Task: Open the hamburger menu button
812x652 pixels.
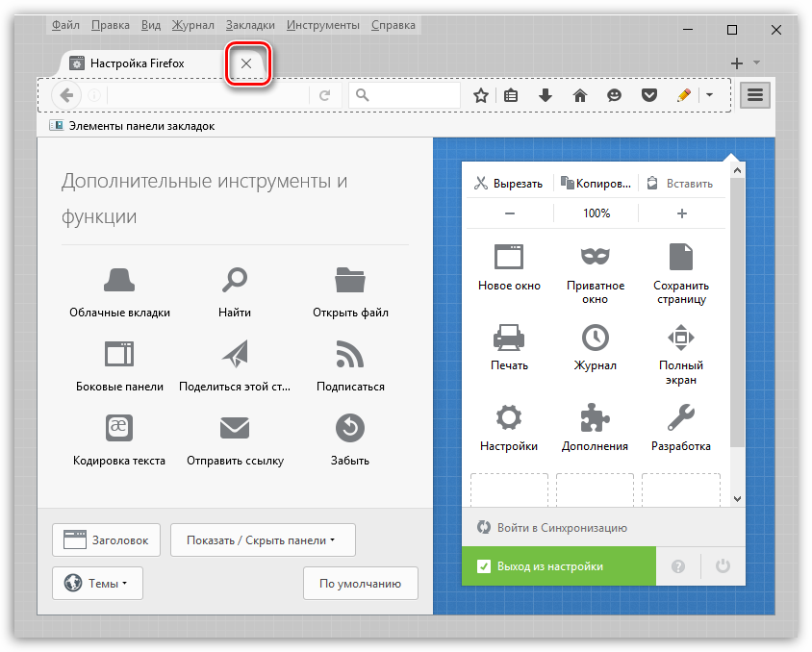Action: pos(755,95)
